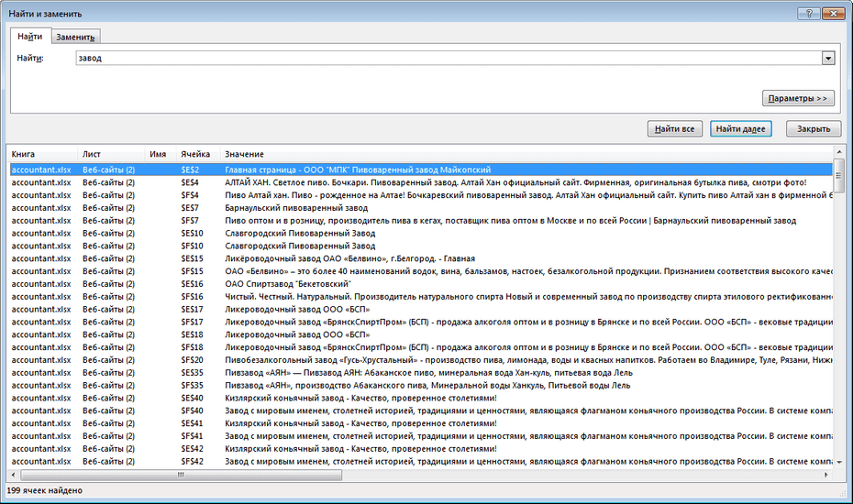Screen dimensions: 853x504
Task: Click the Найти все button
Action: 674,129
